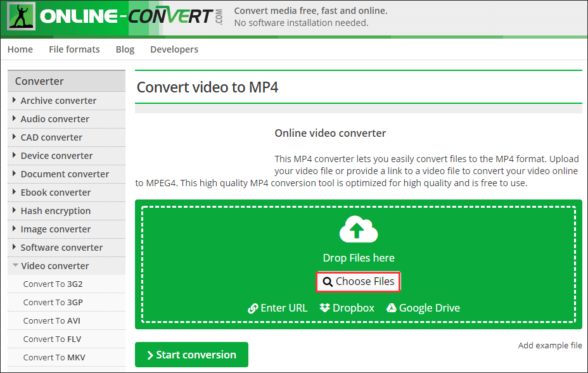Expand the Archive converter section
Screen dimensions: 588x373
[58, 101]
